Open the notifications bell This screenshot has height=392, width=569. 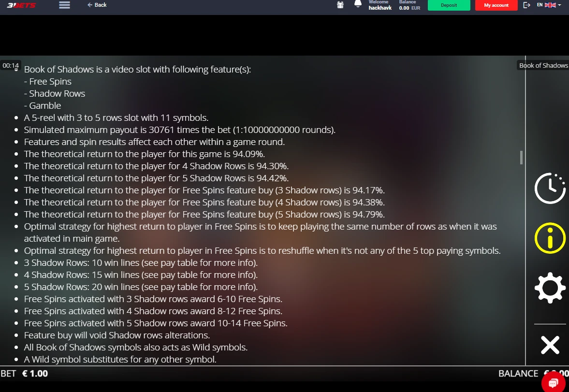(358, 4)
